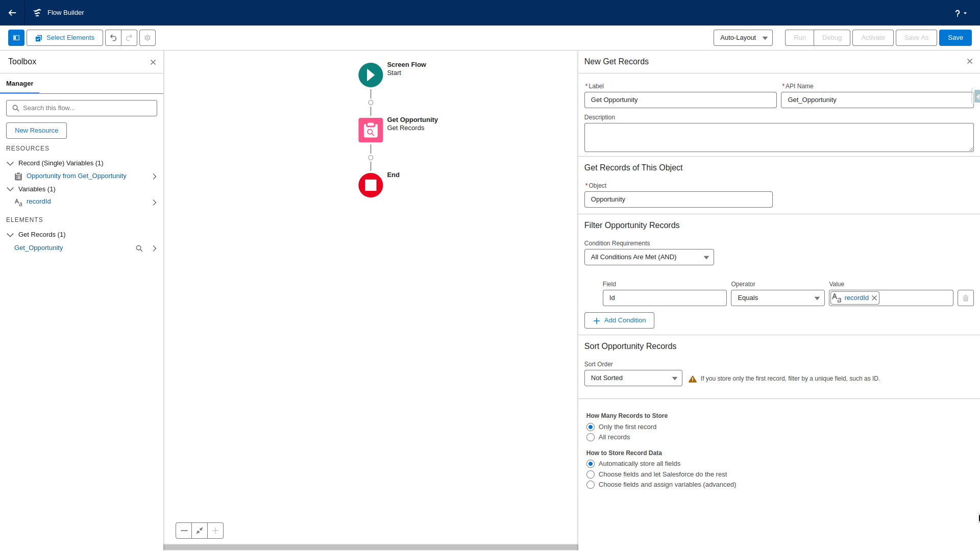Select the All records radio option
980x551 pixels.
coord(591,437)
